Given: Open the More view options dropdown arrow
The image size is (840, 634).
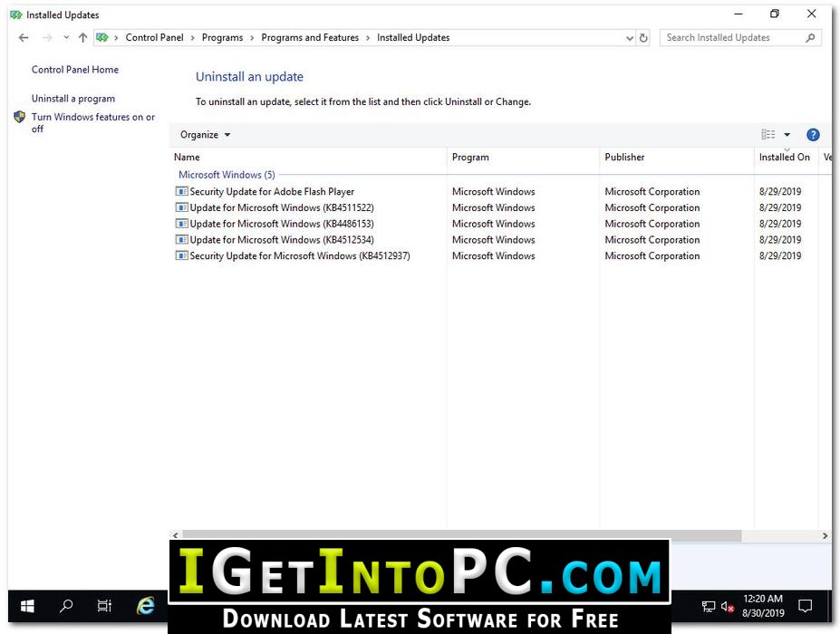Looking at the screenshot, I should click(x=787, y=135).
